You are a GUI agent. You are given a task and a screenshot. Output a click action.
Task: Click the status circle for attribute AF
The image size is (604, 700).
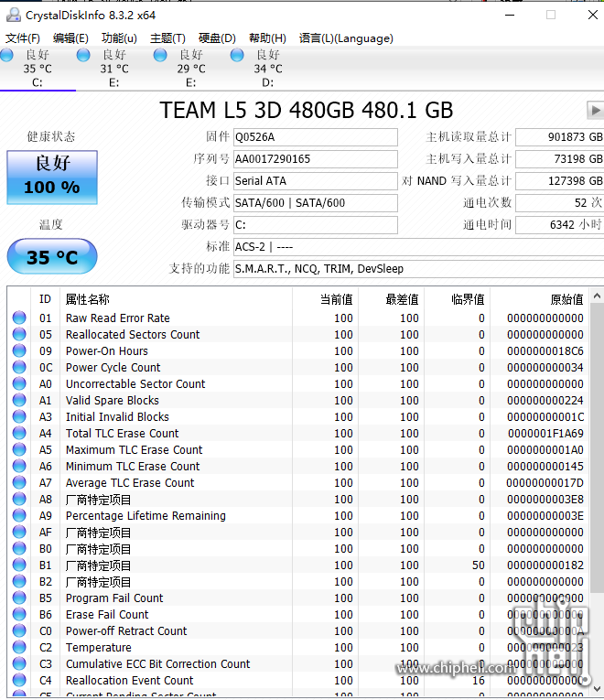(x=19, y=532)
